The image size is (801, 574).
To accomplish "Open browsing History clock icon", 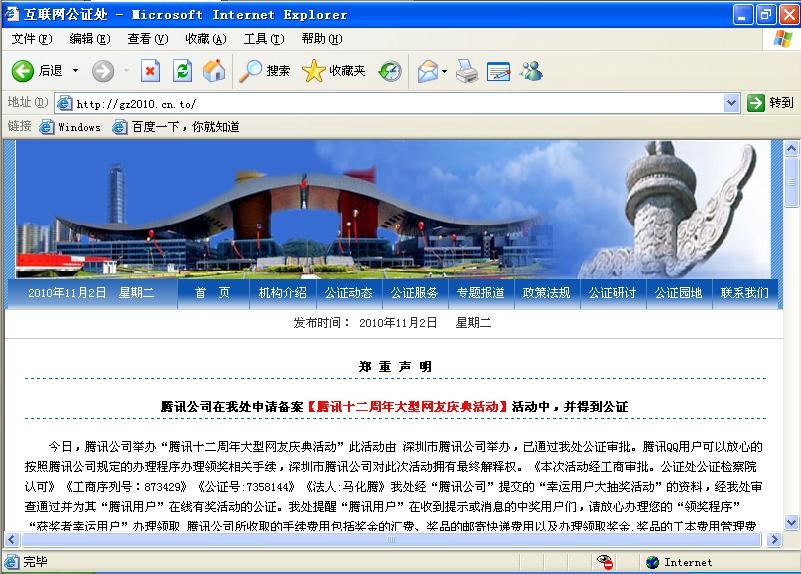I will pyautogui.click(x=390, y=71).
